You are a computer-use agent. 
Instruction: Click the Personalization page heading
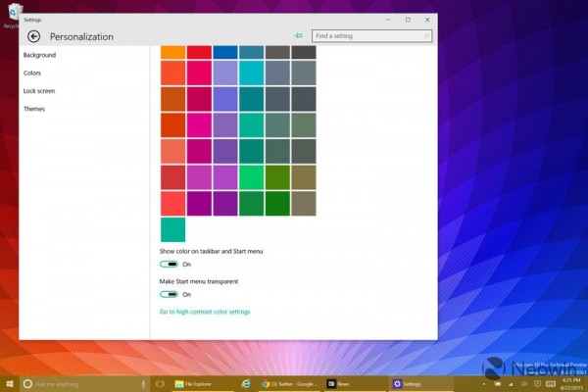[81, 37]
